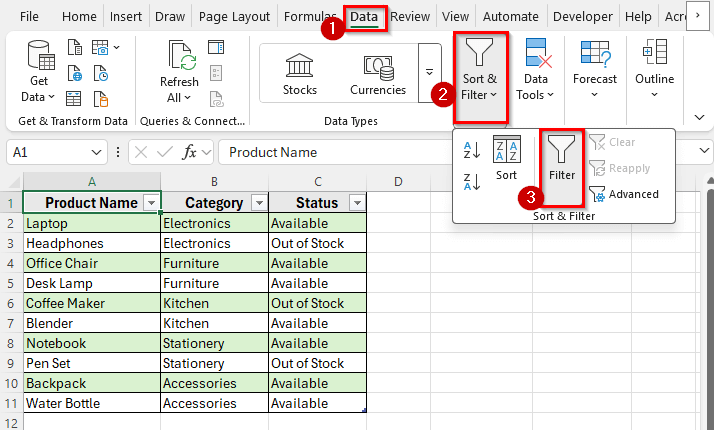Expand the Data Types gallery

pyautogui.click(x=429, y=72)
